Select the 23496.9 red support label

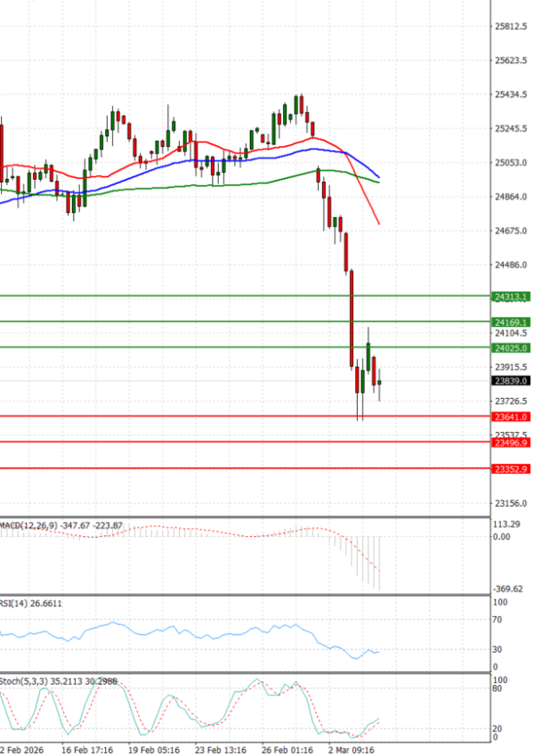[511, 443]
